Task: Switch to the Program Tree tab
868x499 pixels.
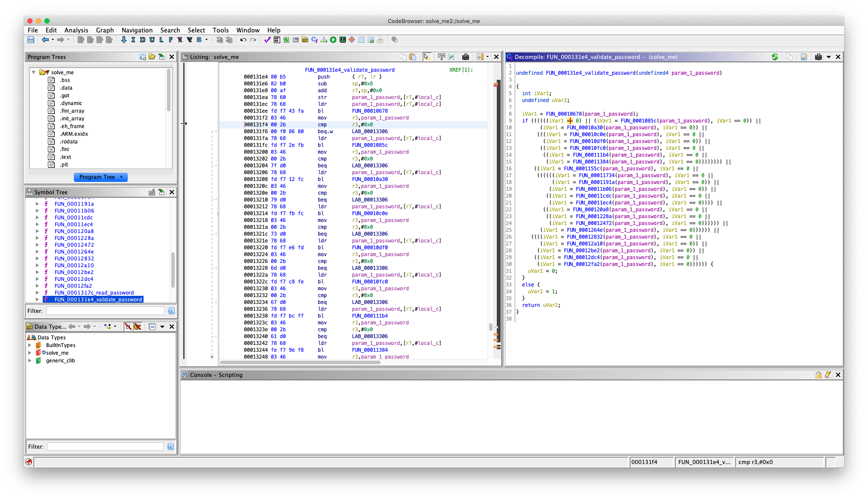Action: click(x=97, y=177)
